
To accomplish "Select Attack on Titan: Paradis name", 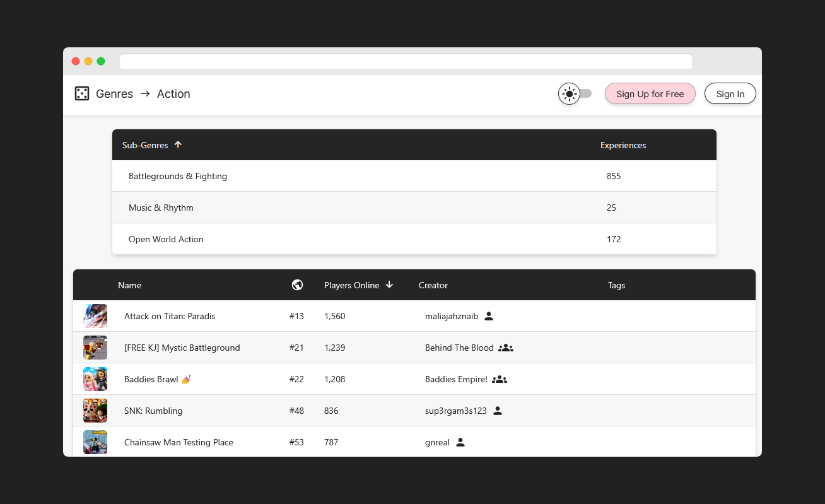I will point(170,316).
